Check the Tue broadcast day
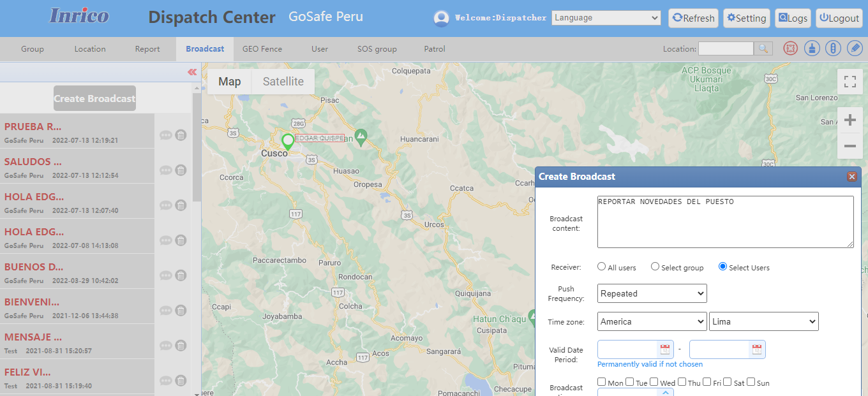 [630, 382]
